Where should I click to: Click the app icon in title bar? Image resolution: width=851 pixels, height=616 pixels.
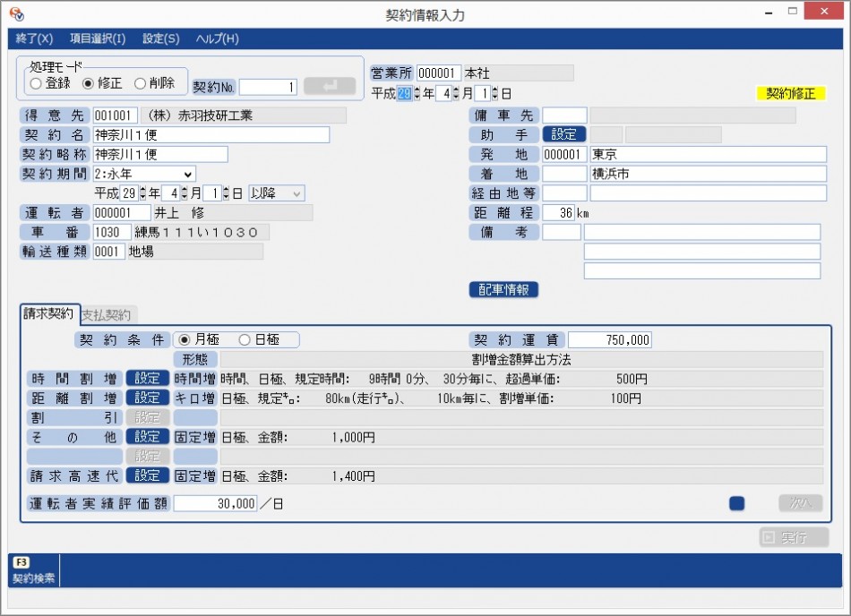16,14
